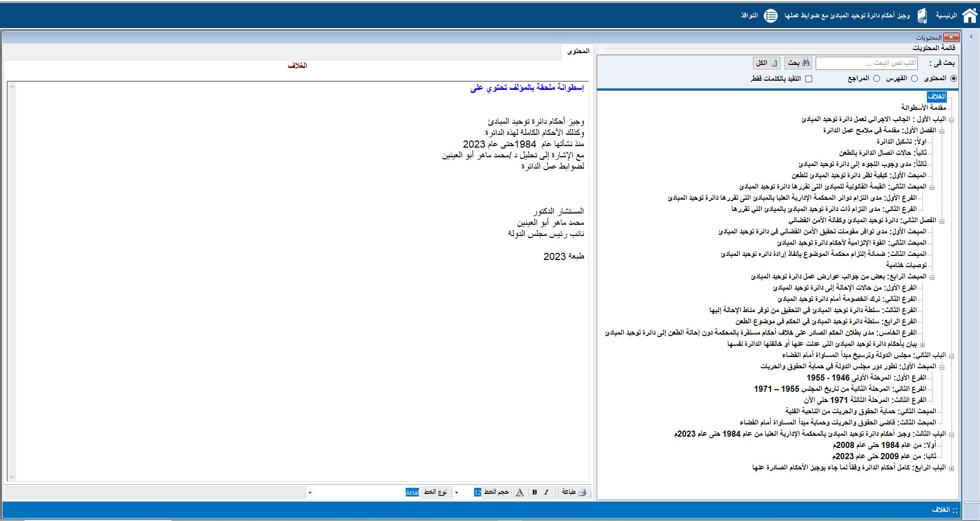This screenshot has height=521, width=980.
Task: Select the الفهرس radio button
Action: point(915,79)
